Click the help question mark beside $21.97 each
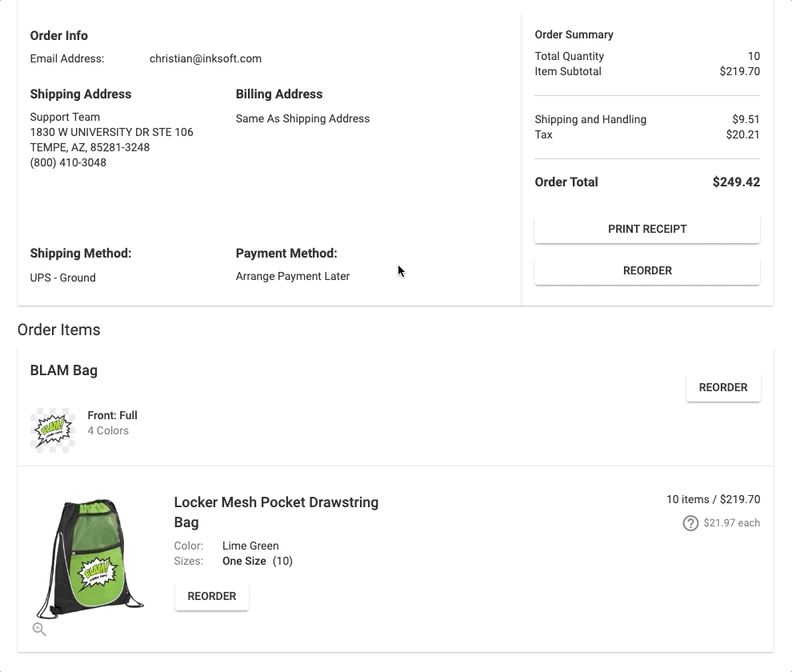 tap(690, 523)
